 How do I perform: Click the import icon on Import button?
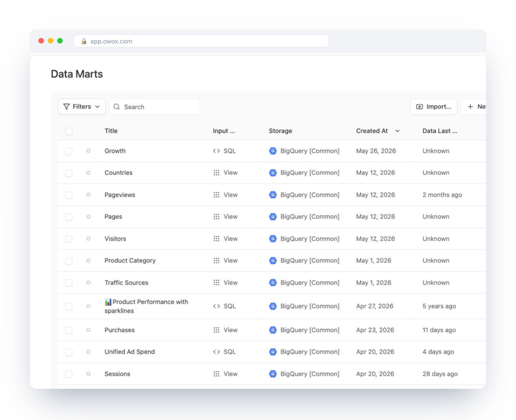[x=420, y=107]
